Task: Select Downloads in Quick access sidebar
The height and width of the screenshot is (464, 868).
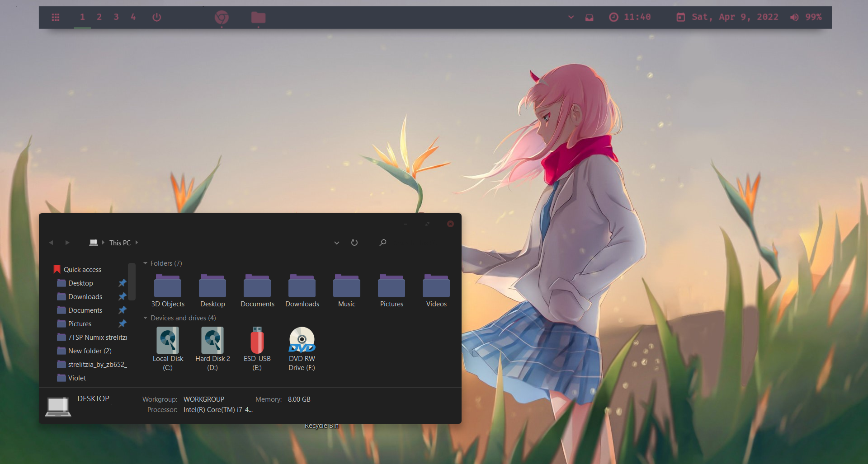Action: click(85, 297)
